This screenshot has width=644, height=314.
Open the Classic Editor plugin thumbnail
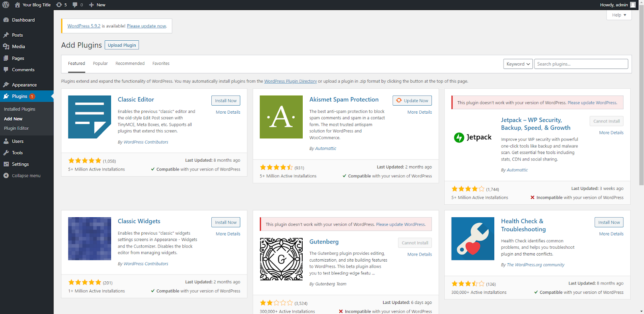click(x=89, y=117)
